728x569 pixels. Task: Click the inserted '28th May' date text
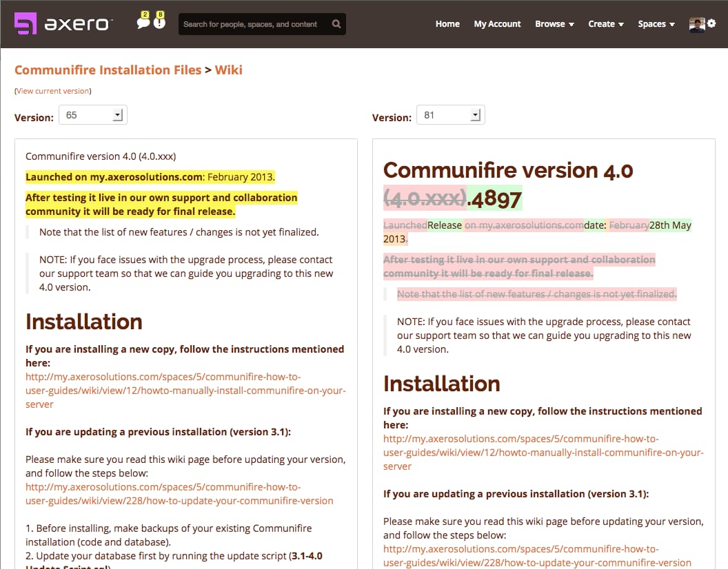pyautogui.click(x=670, y=225)
